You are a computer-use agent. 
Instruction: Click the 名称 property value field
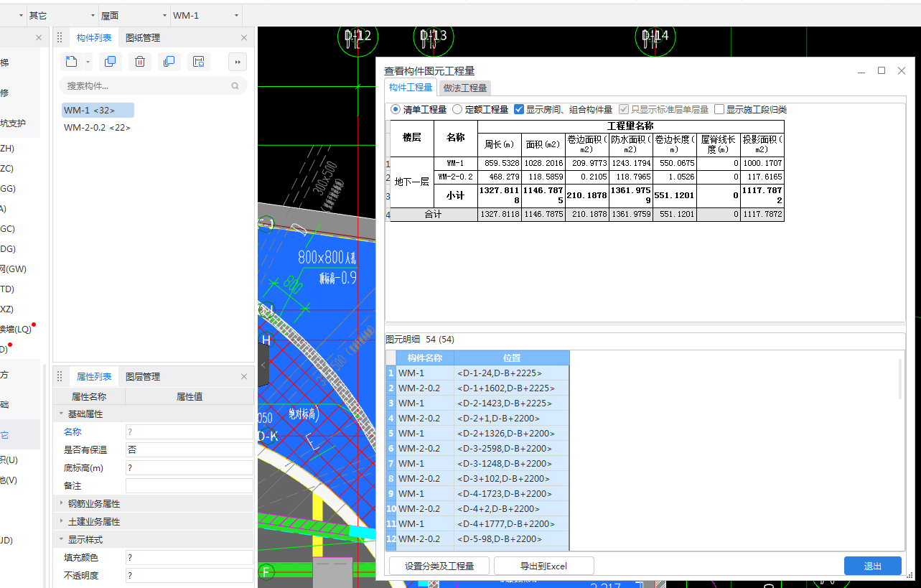[x=190, y=432]
